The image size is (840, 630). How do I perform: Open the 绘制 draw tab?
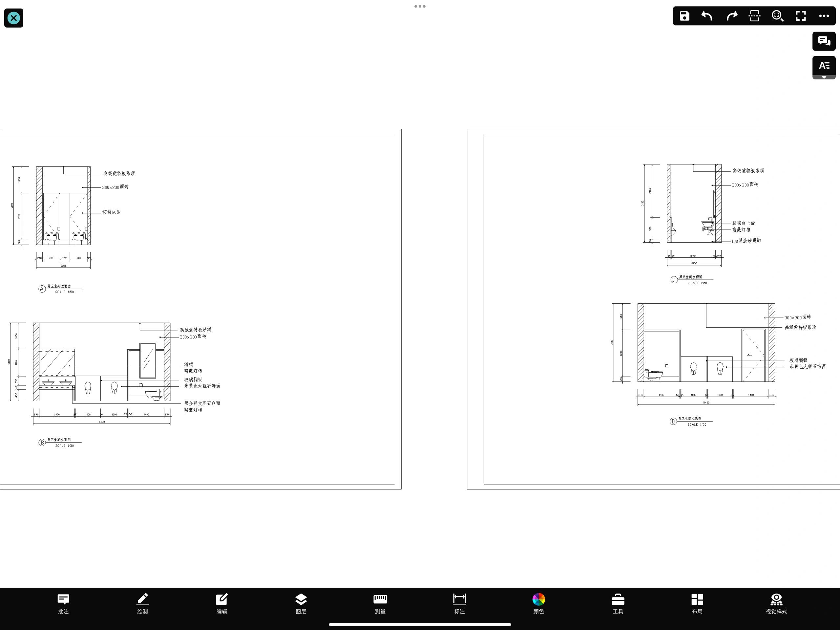point(142,604)
